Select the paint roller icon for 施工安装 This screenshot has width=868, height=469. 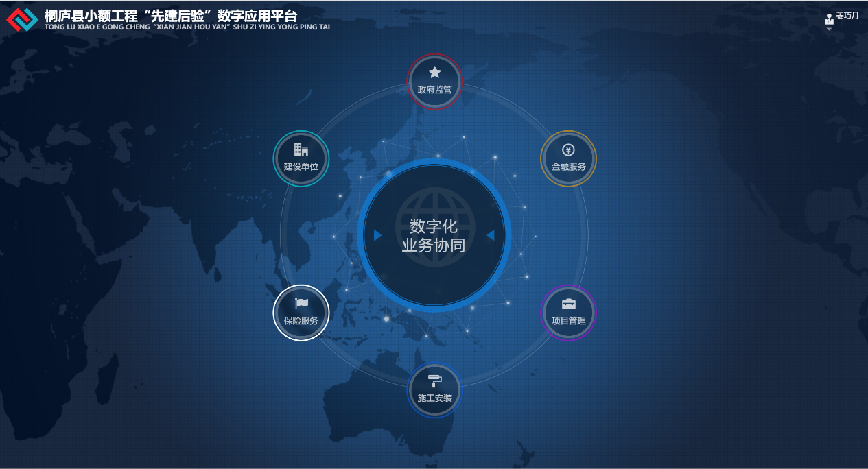pyautogui.click(x=434, y=381)
